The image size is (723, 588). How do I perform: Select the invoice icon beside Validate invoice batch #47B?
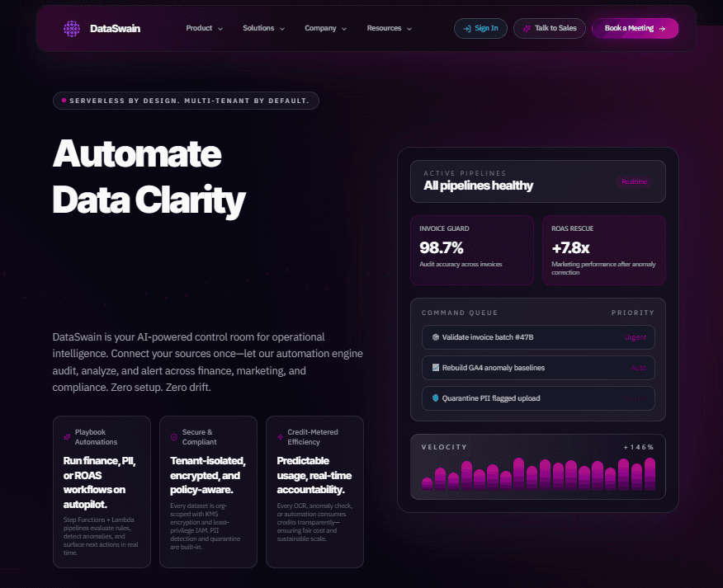tap(435, 337)
